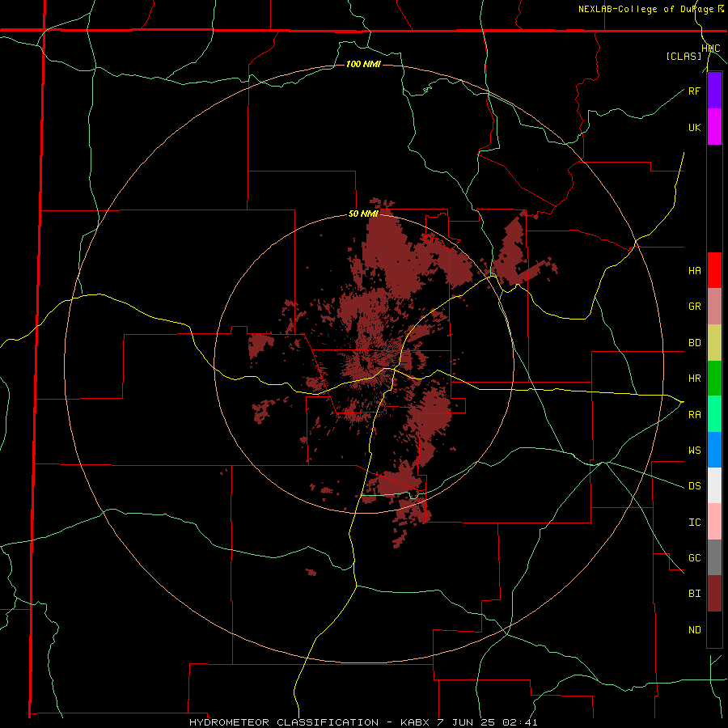This screenshot has width=728, height=728.
Task: Click the 'GR' legend label
Action: (x=694, y=307)
